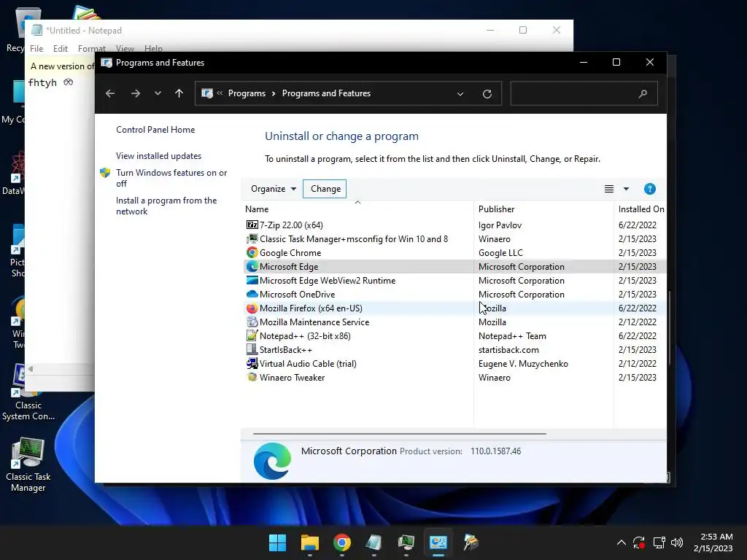Click the Mozilla Maintenance Service icon
The height and width of the screenshot is (560, 747).
(x=252, y=322)
